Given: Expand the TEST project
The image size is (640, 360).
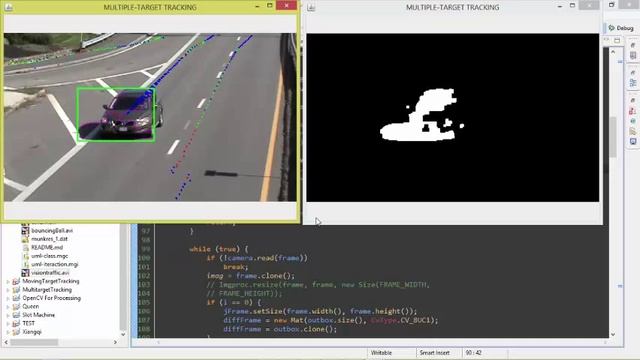Looking at the screenshot, I should pos(8,324).
